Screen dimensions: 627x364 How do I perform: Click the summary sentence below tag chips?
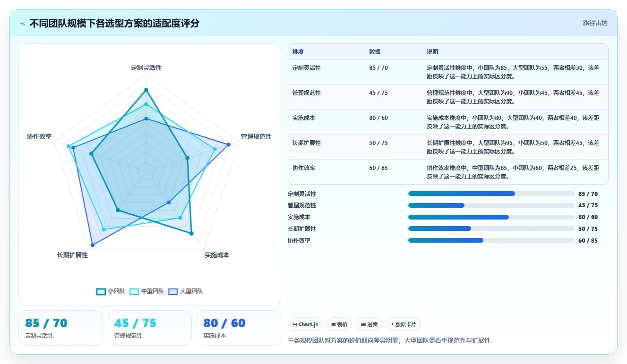391,340
